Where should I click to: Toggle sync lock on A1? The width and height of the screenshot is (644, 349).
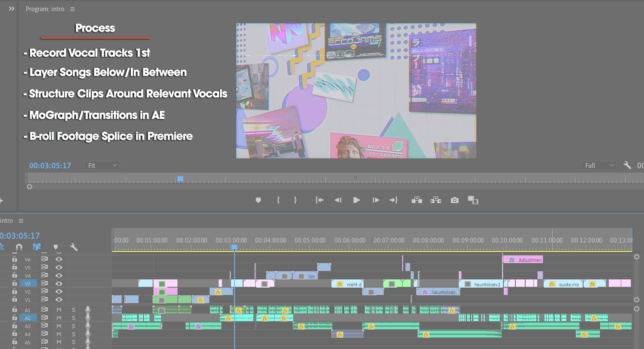[x=44, y=310]
